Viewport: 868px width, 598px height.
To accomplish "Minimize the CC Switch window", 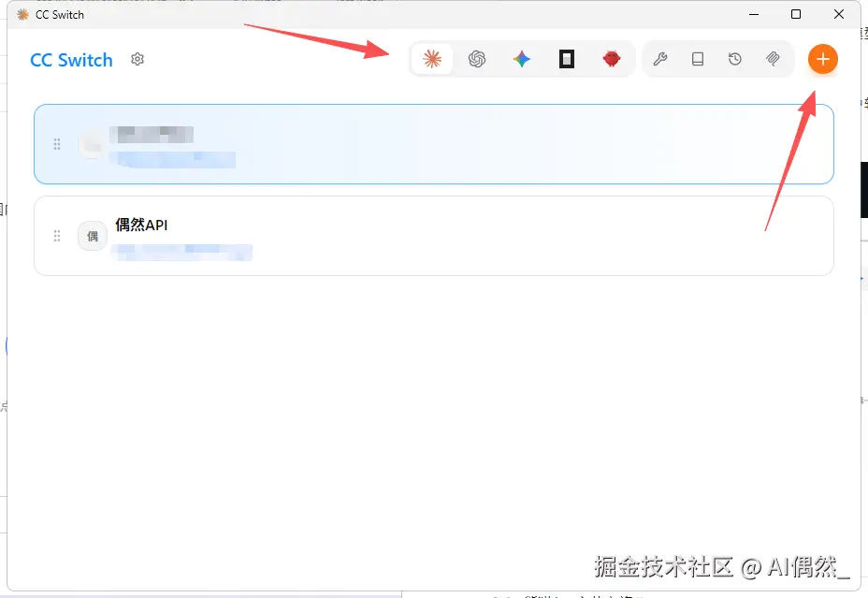I will coord(754,14).
